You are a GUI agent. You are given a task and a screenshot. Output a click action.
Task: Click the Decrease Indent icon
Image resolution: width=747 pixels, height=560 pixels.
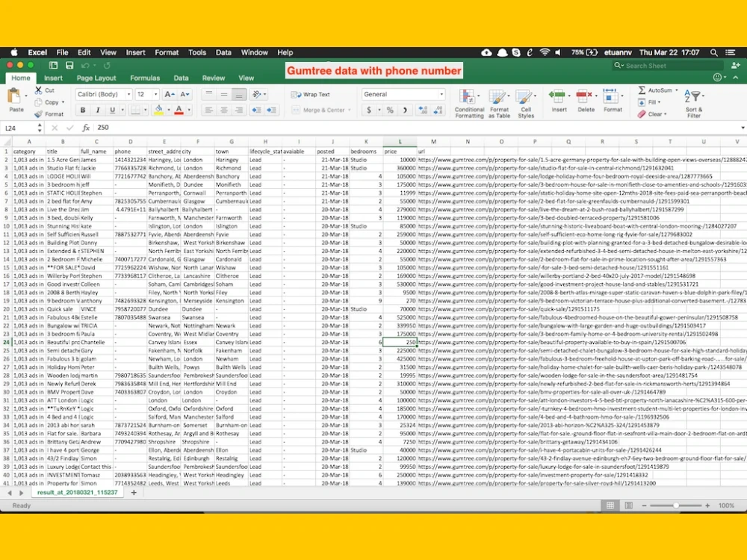256,110
